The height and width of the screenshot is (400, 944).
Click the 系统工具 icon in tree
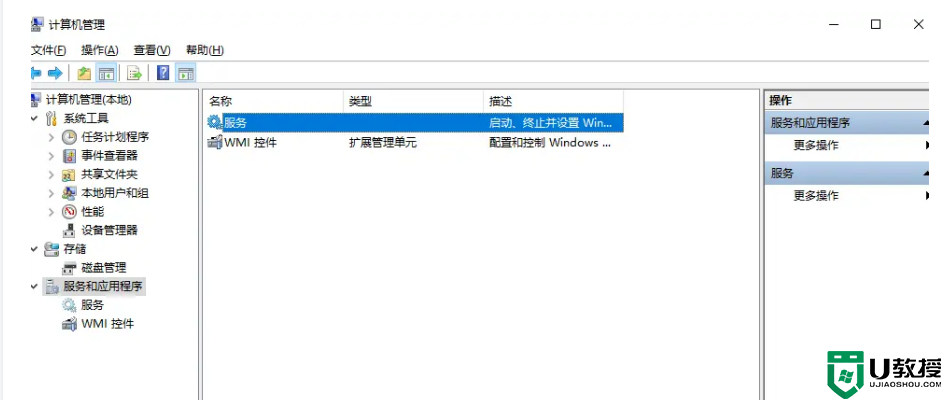tap(52, 118)
